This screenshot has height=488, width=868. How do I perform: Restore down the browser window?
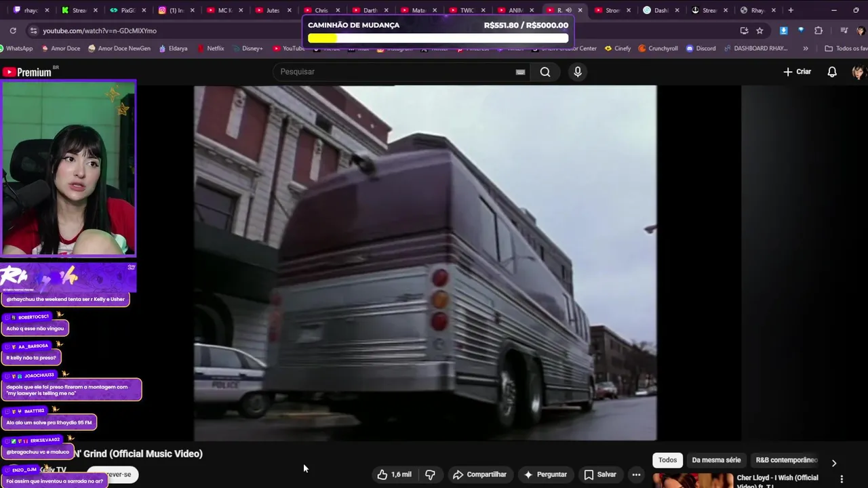pos(856,10)
